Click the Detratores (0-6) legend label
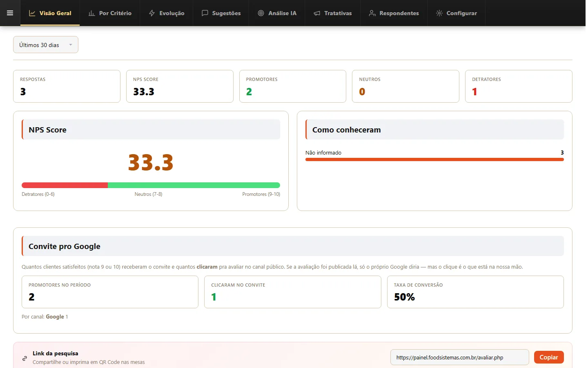The image size is (588, 368). tap(38, 194)
